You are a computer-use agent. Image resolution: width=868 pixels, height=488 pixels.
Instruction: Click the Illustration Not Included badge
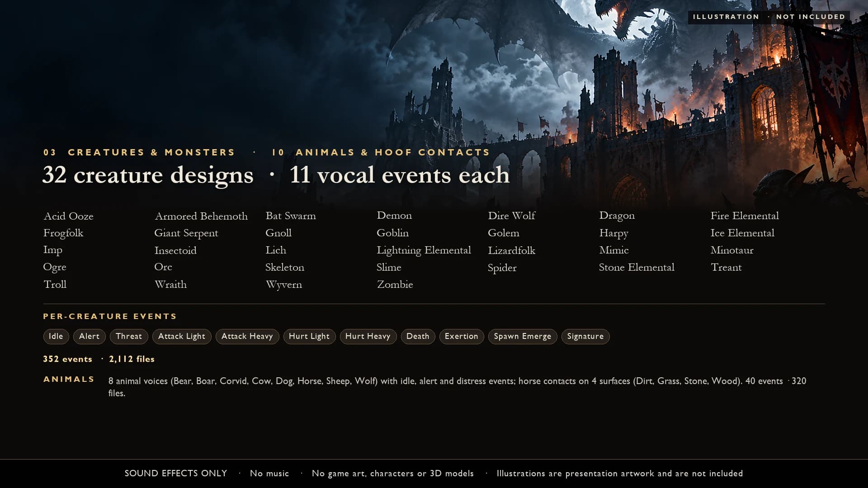tap(769, 17)
